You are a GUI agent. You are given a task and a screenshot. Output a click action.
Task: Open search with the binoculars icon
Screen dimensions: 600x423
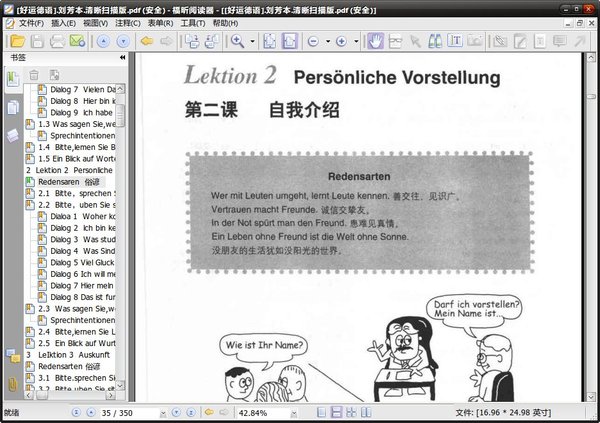coord(435,41)
